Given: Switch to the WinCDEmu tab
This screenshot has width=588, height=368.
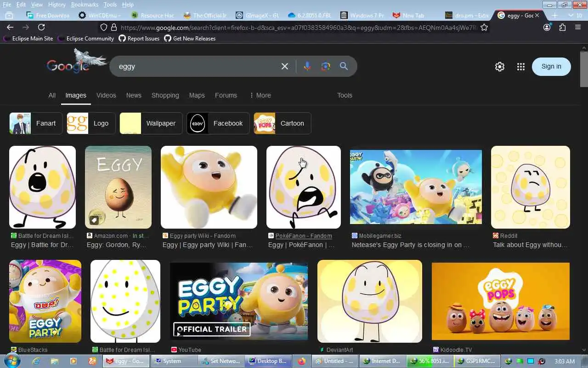Looking at the screenshot, I should click(x=100, y=15).
